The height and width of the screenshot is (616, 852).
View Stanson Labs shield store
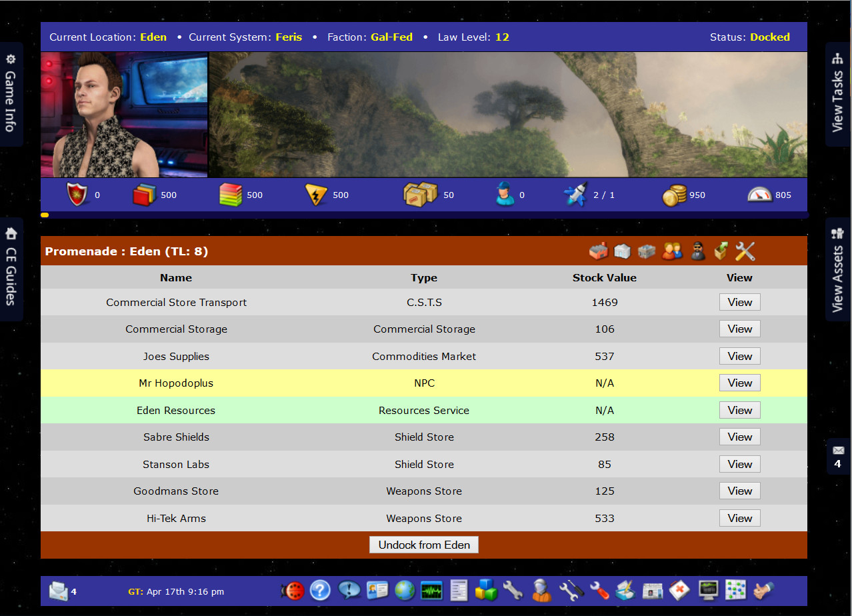pos(739,464)
